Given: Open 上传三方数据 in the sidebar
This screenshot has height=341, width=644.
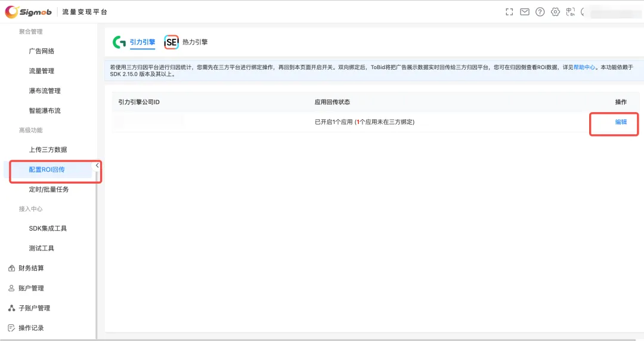Looking at the screenshot, I should [48, 150].
